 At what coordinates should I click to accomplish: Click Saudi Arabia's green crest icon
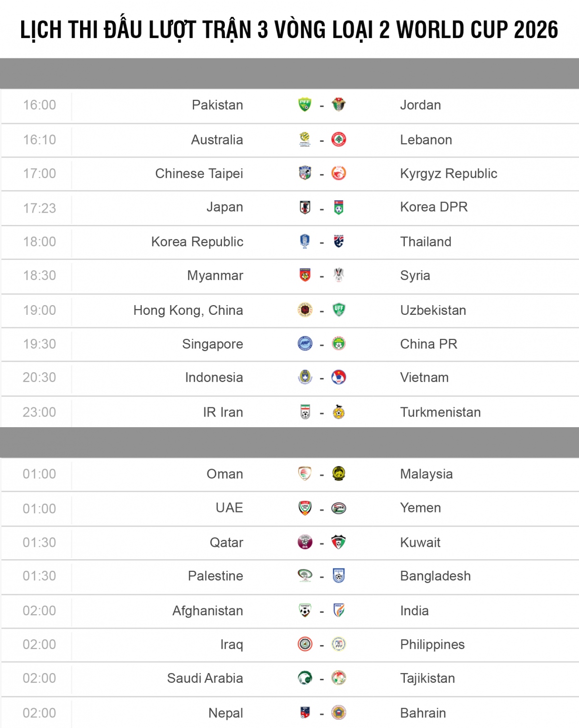(305, 678)
